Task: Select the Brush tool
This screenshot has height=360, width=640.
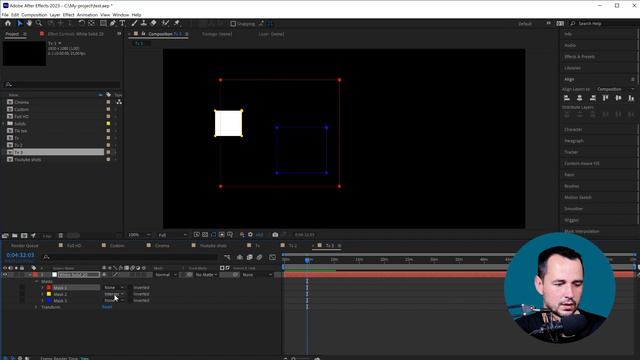Action: (134, 24)
